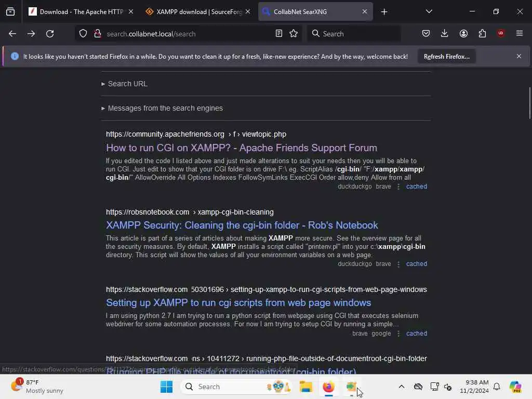
Task: Click the page vertical scrollbar thumb
Action: [529, 103]
